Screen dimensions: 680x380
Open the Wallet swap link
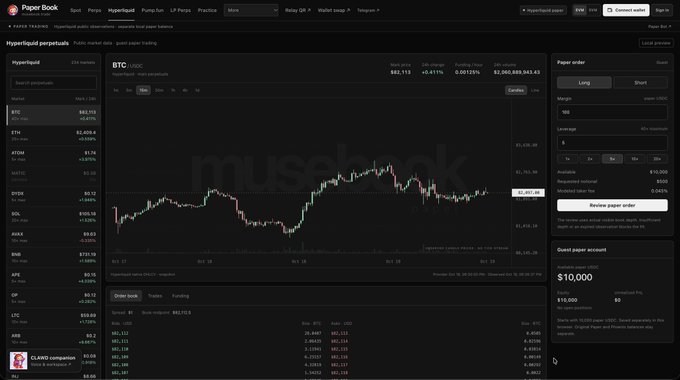(333, 10)
